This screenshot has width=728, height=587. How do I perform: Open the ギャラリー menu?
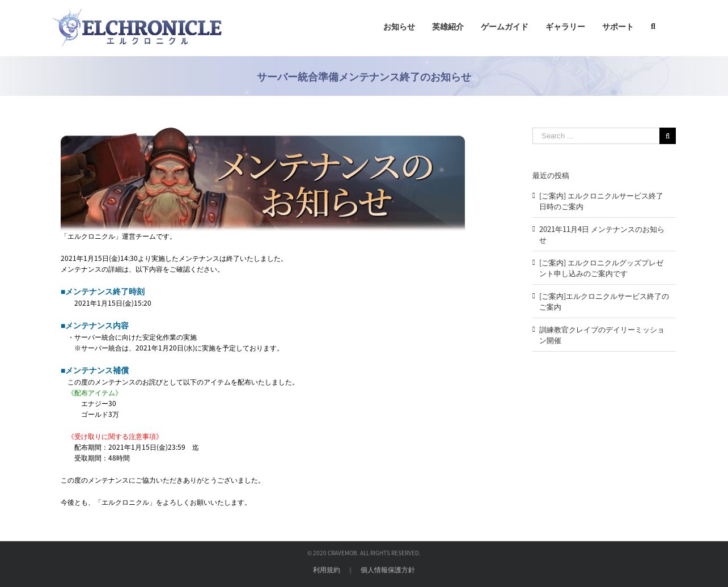(x=565, y=27)
